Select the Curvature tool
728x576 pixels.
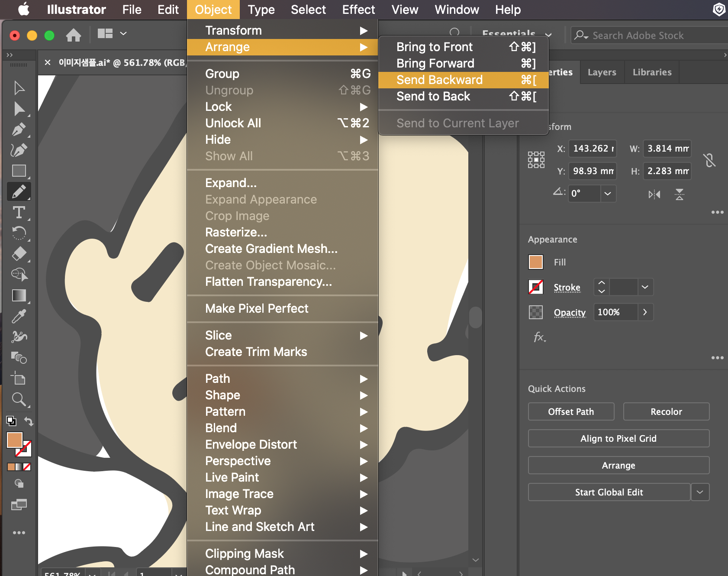[19, 150]
